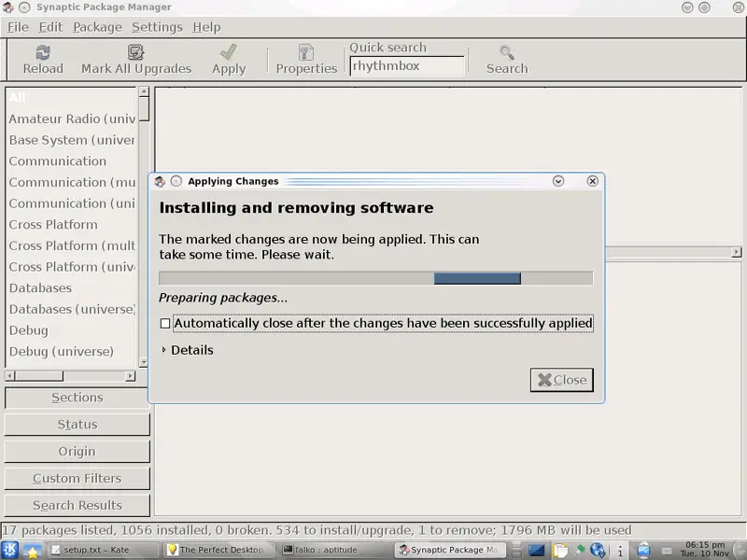Screen dimensions: 747x560
Task: Toggle automatically close after changes applied
Action: pos(165,324)
